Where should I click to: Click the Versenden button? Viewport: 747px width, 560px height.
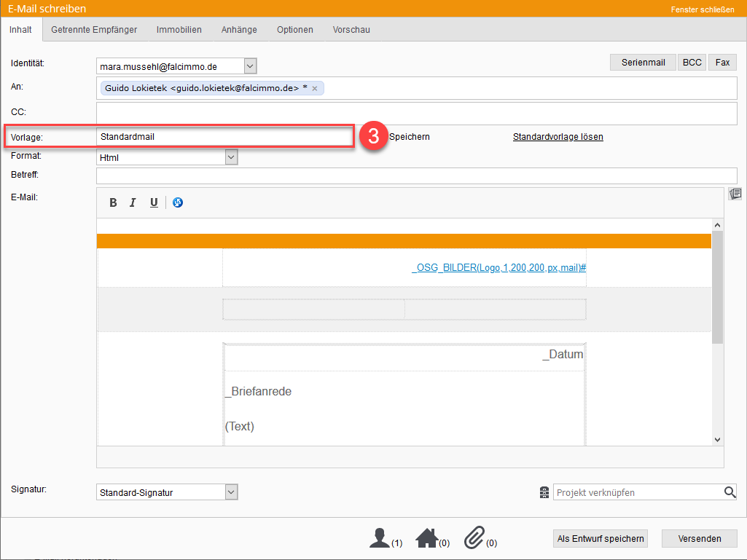click(699, 539)
